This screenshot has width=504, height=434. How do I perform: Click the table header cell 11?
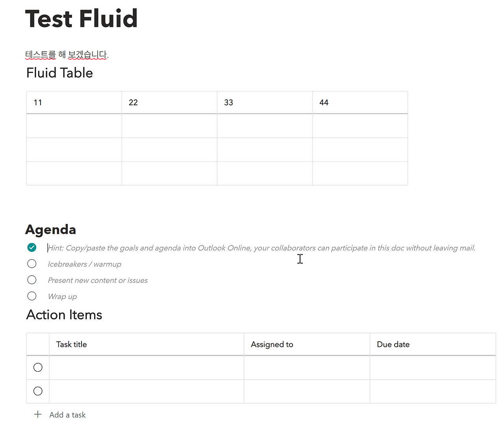point(38,102)
